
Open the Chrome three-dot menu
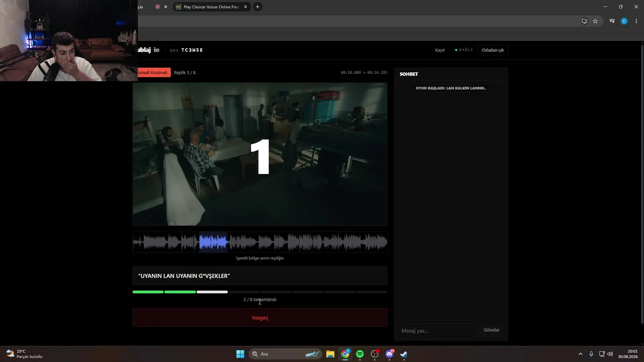(636, 21)
